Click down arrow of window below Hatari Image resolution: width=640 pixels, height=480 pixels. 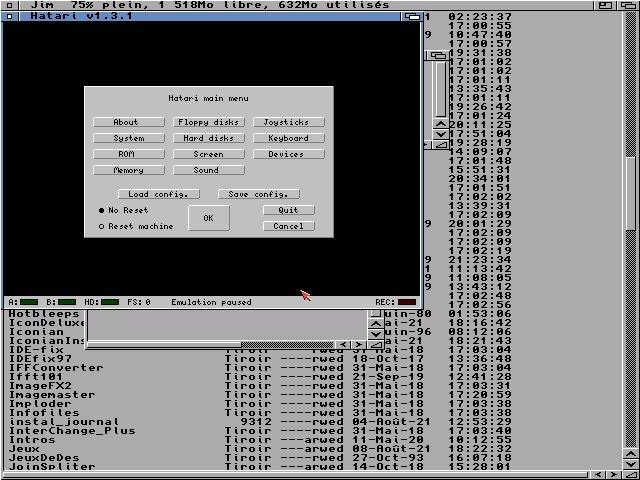coord(376,334)
